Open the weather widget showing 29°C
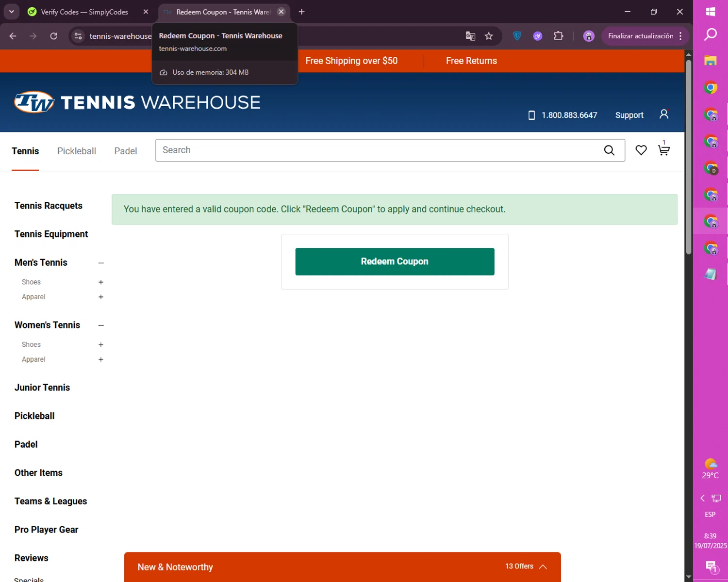The height and width of the screenshot is (582, 728). [x=710, y=469]
